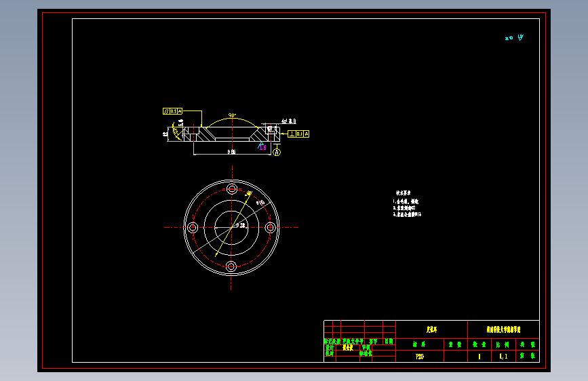
Task: Click the 日期 header cell in title block
Action: click(389, 341)
